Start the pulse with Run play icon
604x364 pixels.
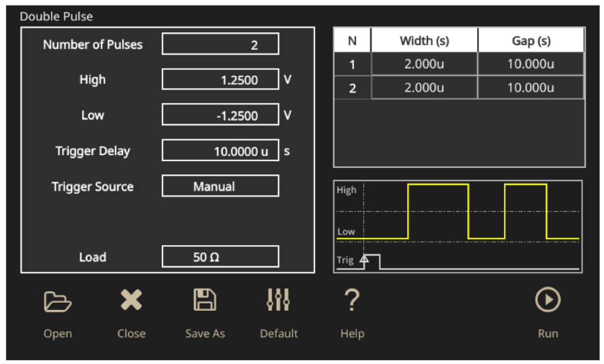pos(548,300)
